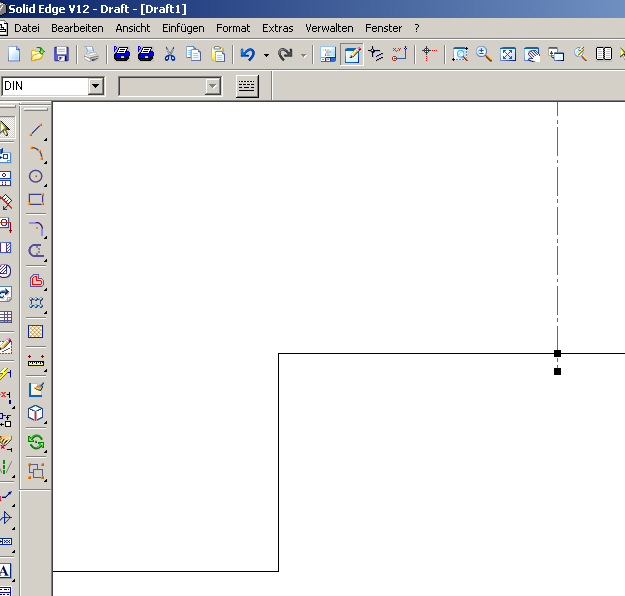The height and width of the screenshot is (596, 625).
Task: Expand the Circle tool flyout arrow
Action: (x=45, y=186)
